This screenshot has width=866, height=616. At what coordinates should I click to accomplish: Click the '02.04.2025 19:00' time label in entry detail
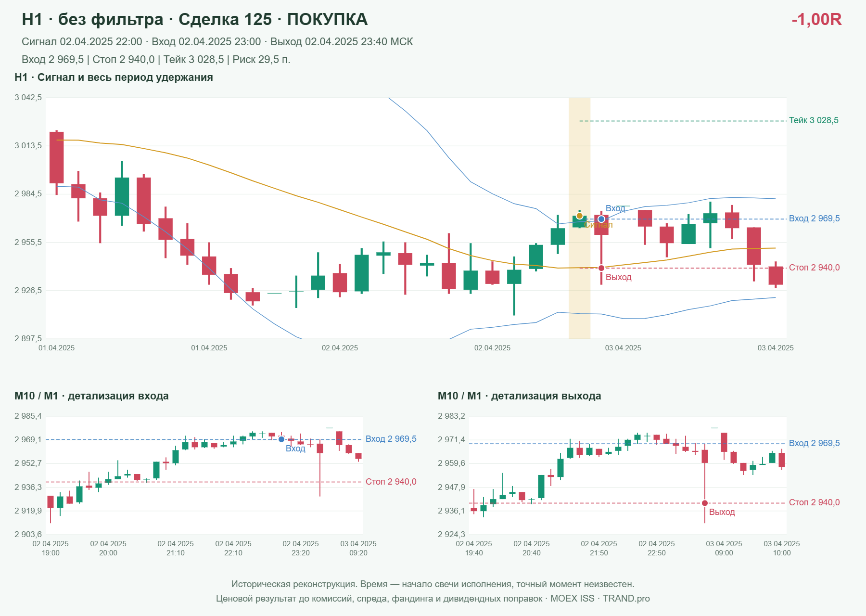(51, 548)
